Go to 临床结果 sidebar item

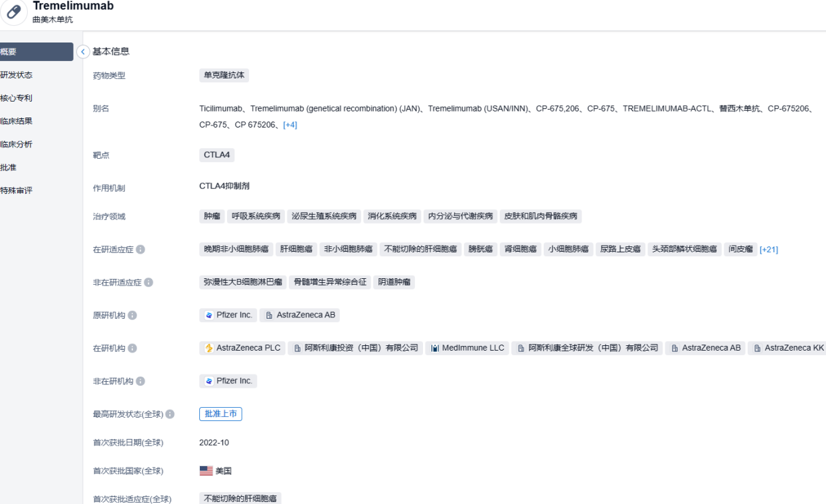[17, 121]
